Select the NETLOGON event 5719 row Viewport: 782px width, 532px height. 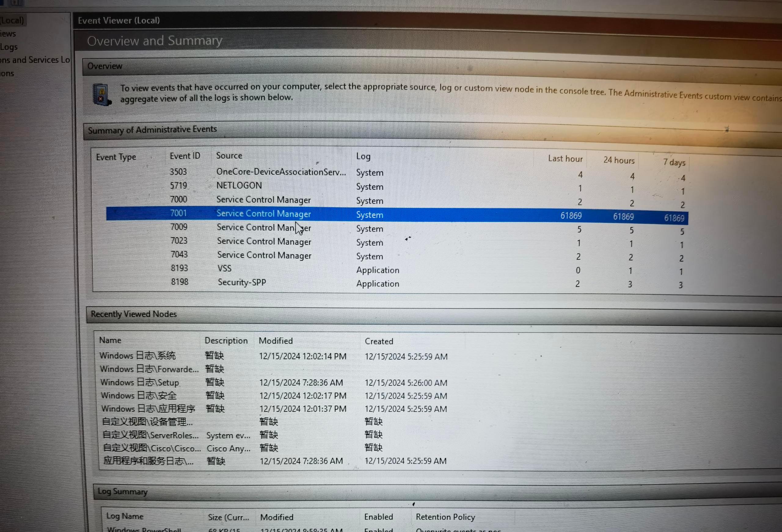click(239, 186)
